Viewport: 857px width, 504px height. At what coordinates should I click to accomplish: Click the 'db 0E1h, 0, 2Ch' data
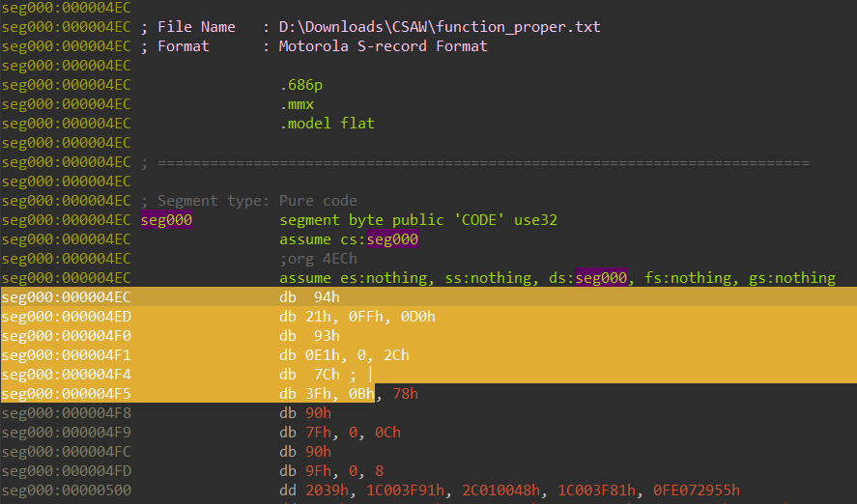[x=344, y=355]
